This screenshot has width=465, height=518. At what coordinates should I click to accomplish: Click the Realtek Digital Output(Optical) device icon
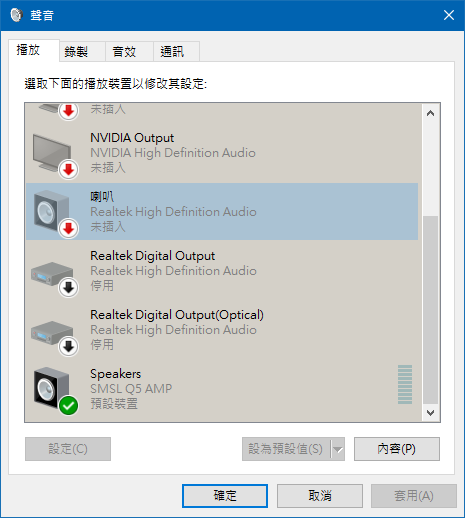[53, 334]
